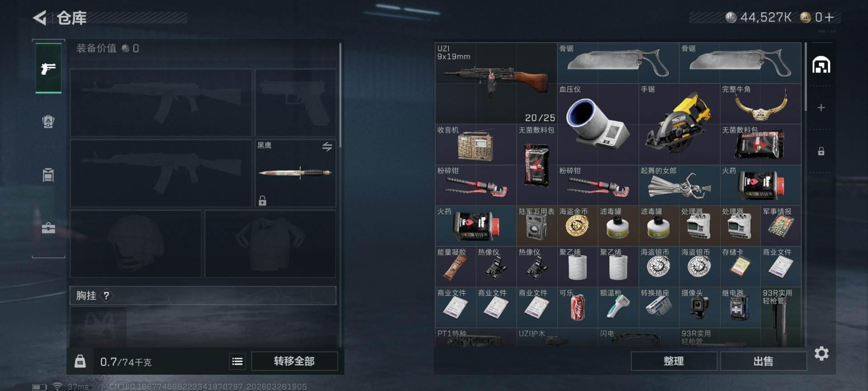Click the 可乐 cola can item
Image resolution: width=868 pixels, height=391 pixels.
[x=577, y=307]
